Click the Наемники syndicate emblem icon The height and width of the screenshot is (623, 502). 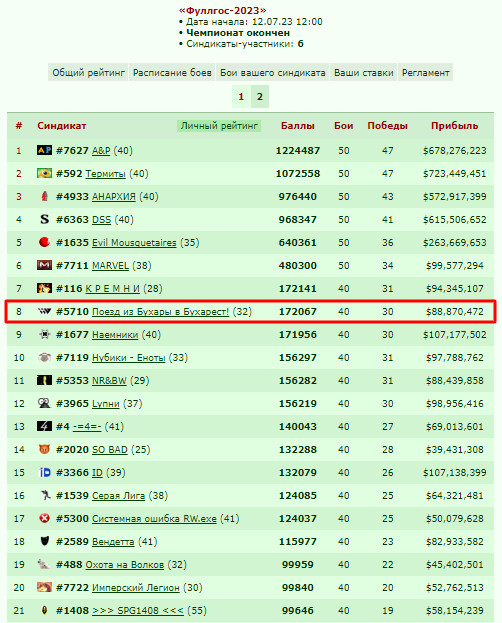coord(44,335)
